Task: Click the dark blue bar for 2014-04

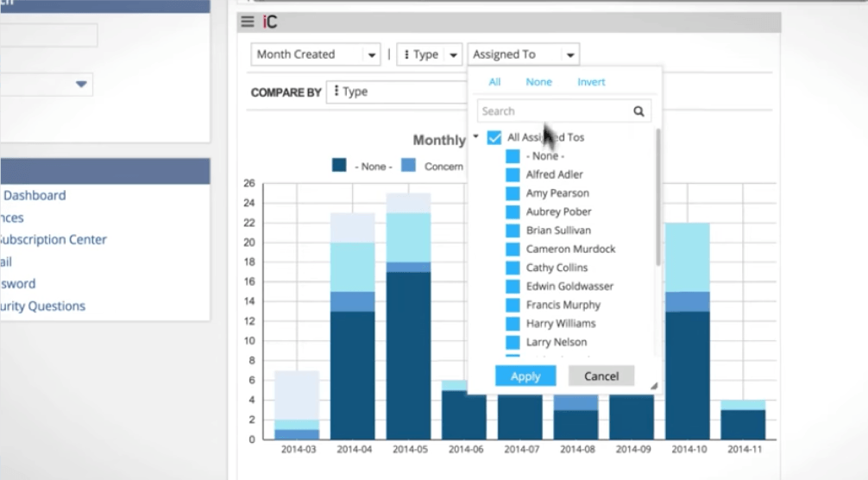Action: [353, 376]
